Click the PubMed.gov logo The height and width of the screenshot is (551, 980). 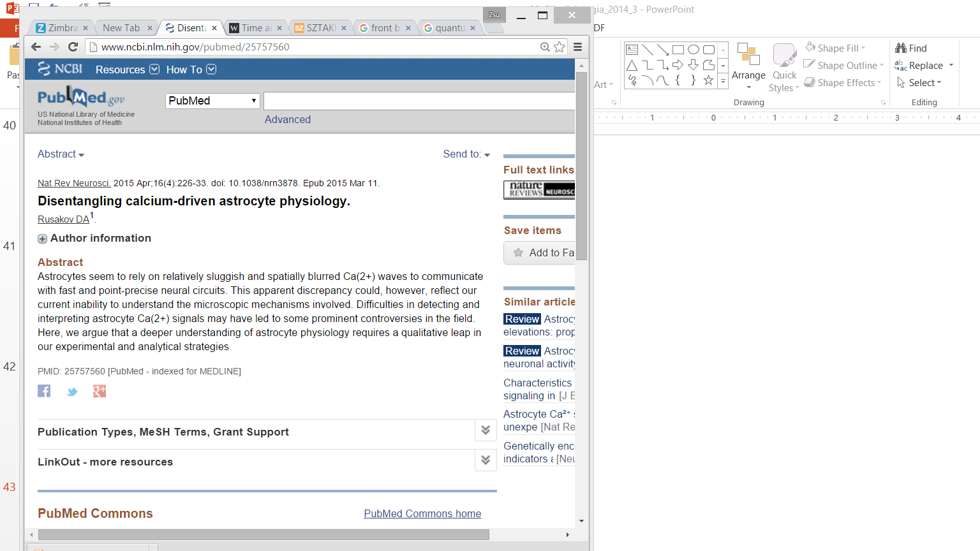click(x=81, y=98)
